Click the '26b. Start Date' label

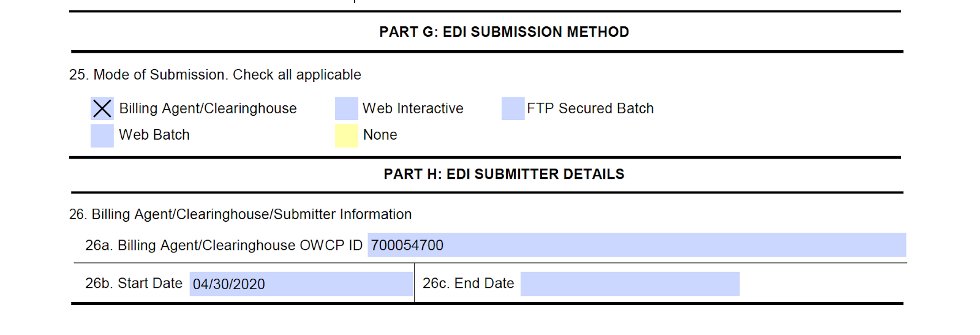134,283
